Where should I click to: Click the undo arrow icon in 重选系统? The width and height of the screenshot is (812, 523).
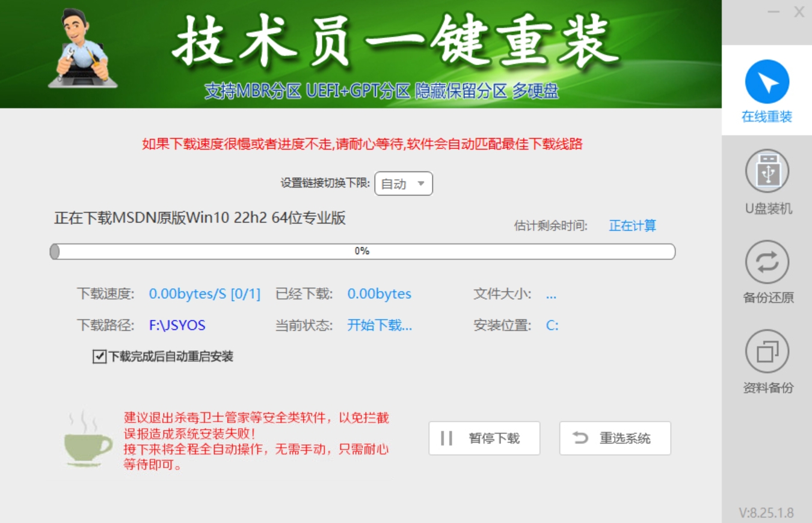pos(580,438)
